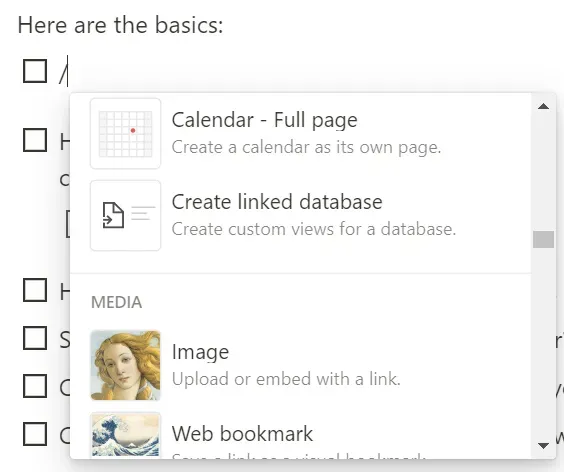Click the 'Here are the basics:' text
Viewport: 564px width, 472px height.
click(120, 25)
